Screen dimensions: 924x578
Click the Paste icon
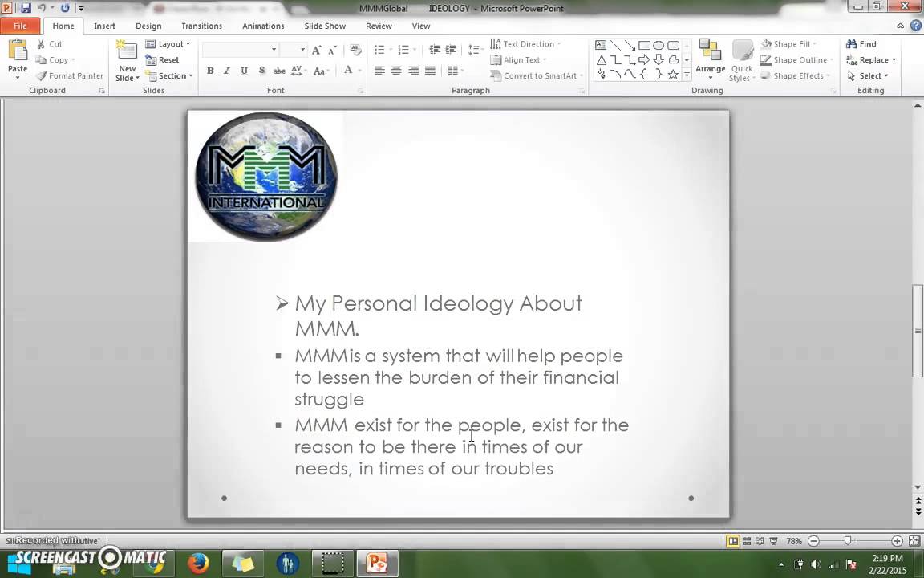click(18, 51)
